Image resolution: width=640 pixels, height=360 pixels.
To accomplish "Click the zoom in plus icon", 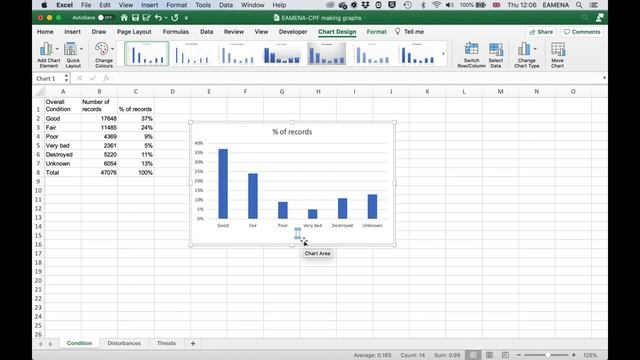I will click(573, 355).
